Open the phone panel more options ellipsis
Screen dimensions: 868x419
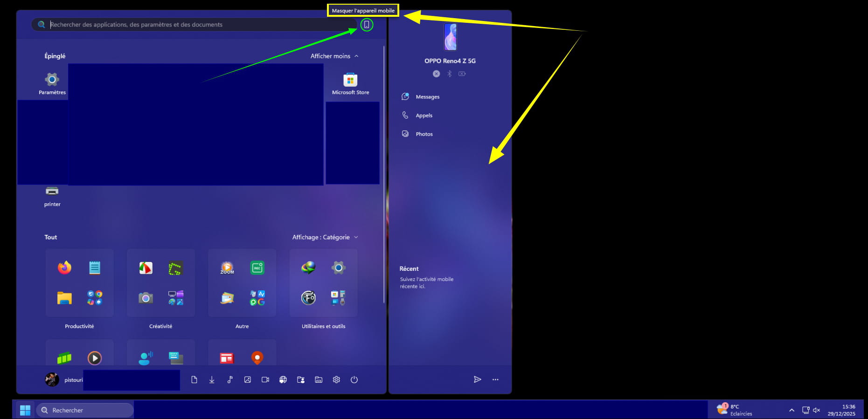point(495,379)
